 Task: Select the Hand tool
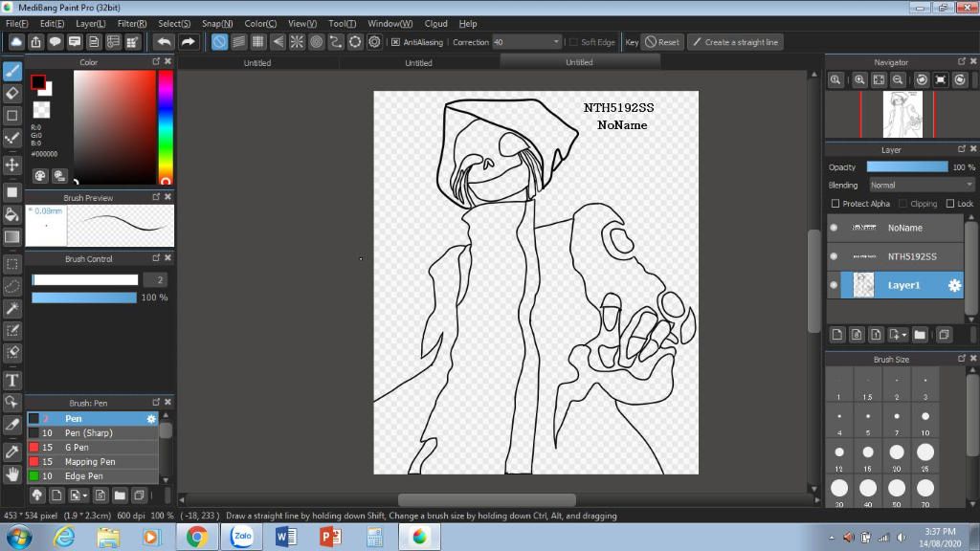[12, 474]
